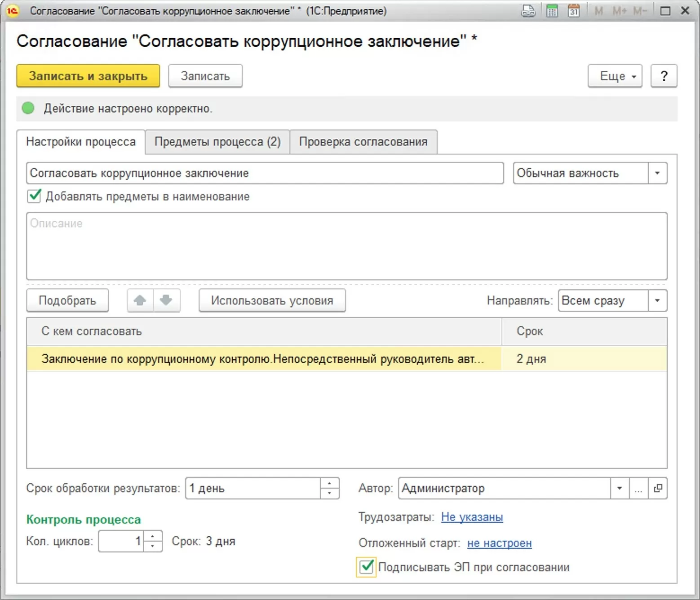Open the 'Еще' menu
This screenshot has width=700, height=600.
(x=615, y=76)
